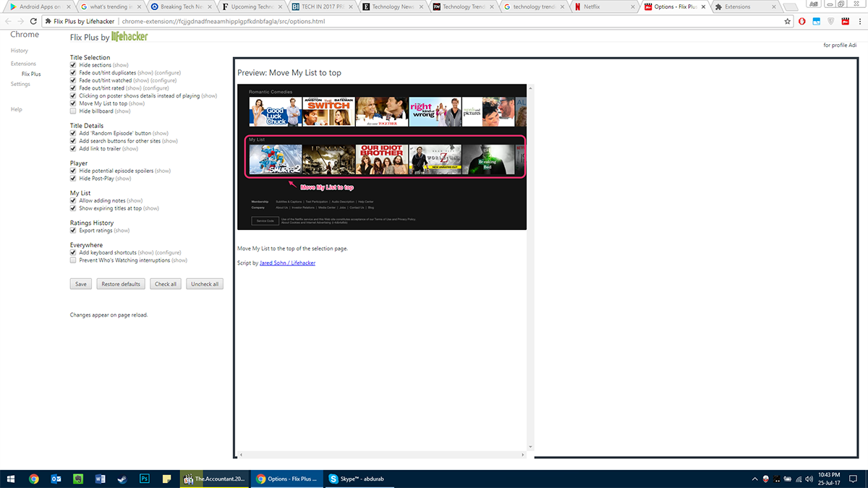Click the Opera-style red extension icon

click(x=802, y=22)
